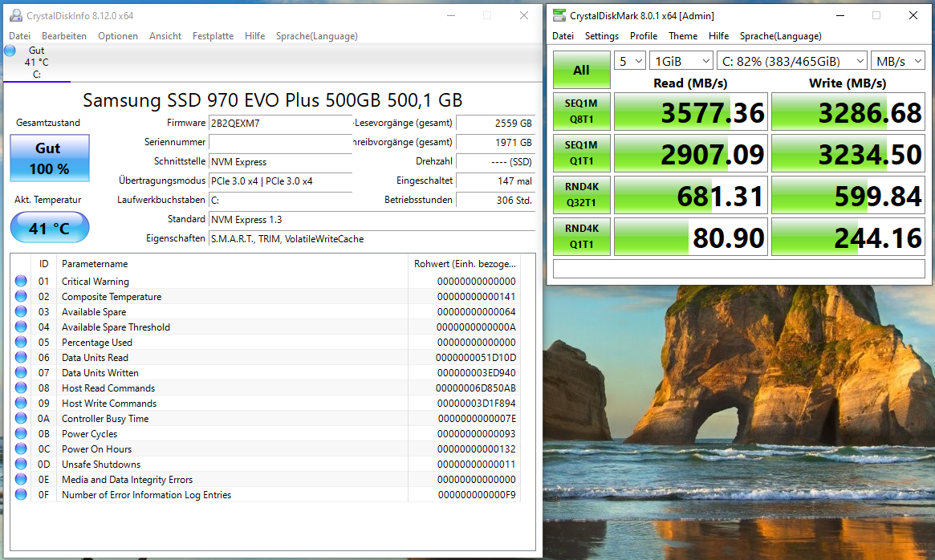This screenshot has width=935, height=560.
Task: Select the C: drive tab at top
Action: pos(36,63)
